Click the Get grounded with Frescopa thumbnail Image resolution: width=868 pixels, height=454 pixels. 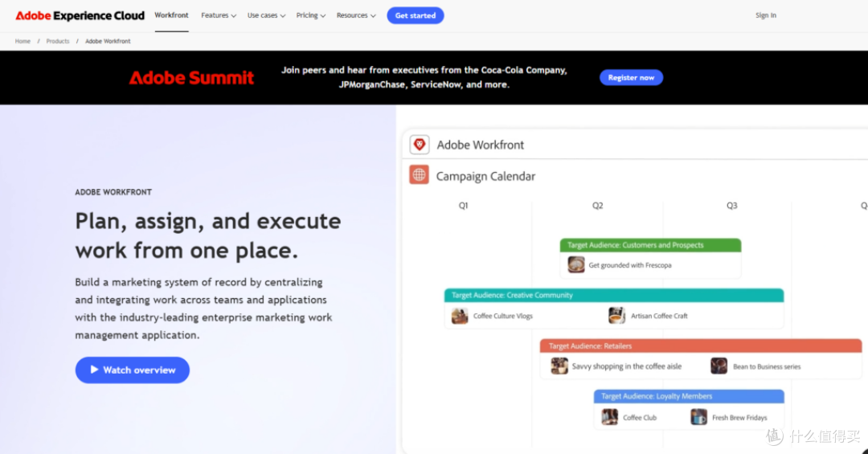(x=575, y=264)
